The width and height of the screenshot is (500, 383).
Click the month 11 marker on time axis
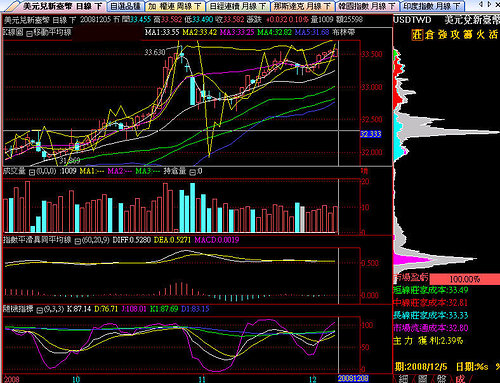(x=202, y=379)
